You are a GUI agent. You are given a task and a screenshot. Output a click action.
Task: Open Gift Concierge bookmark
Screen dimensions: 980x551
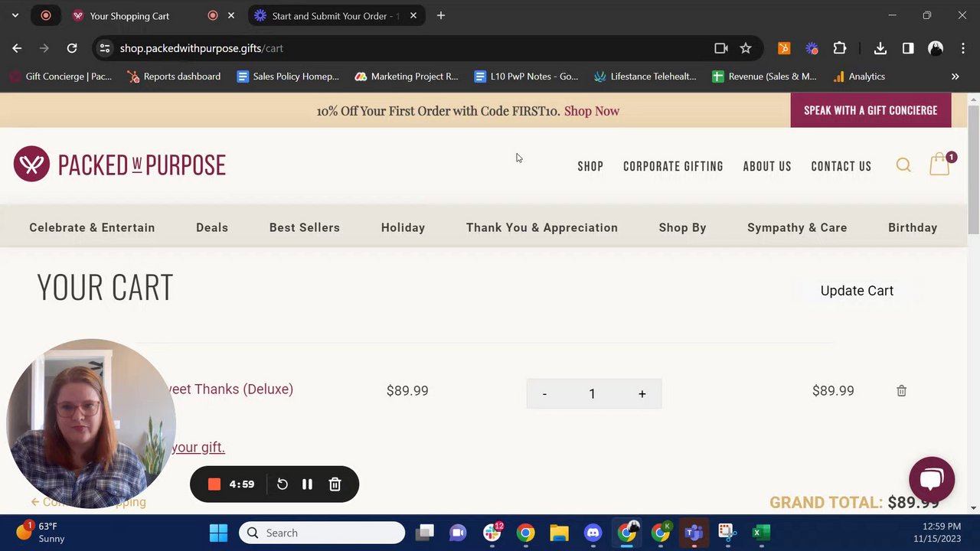[x=60, y=77]
